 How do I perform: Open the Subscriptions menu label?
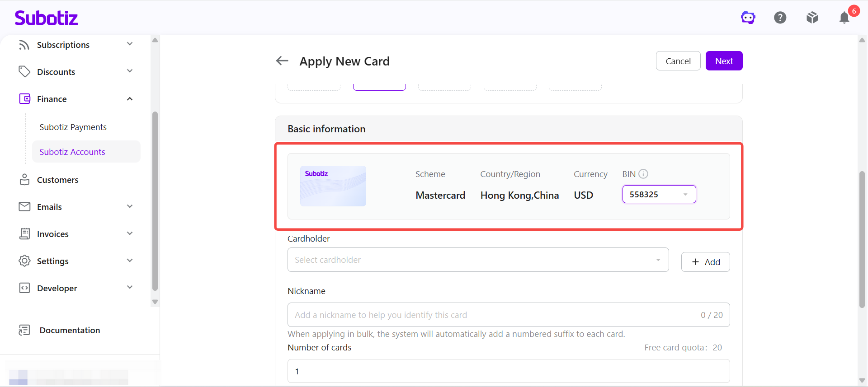coord(63,45)
